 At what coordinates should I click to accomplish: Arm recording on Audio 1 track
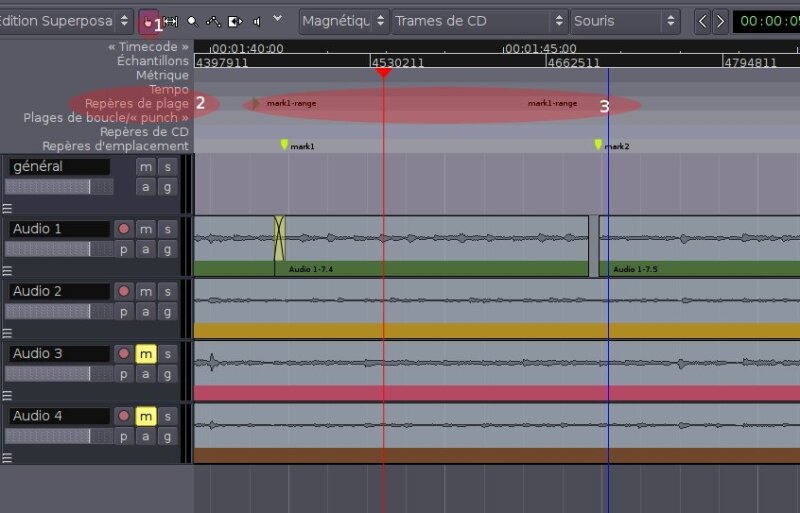124,229
